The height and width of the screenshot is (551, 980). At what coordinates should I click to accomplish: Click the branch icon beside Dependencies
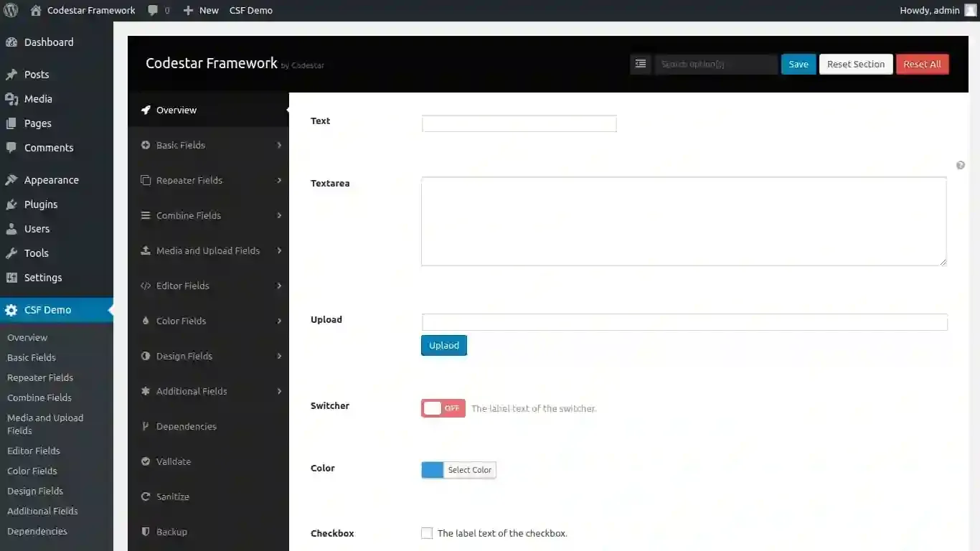coord(146,426)
